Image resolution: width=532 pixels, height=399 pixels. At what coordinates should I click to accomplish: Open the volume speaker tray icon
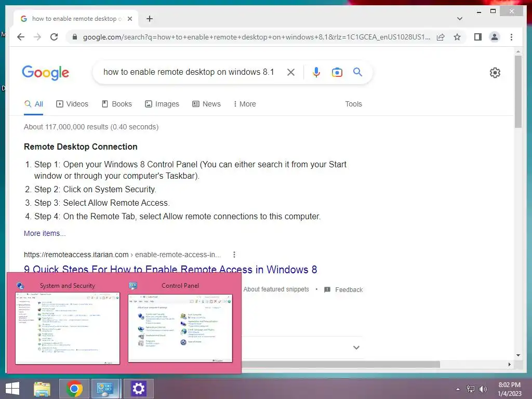point(483,389)
